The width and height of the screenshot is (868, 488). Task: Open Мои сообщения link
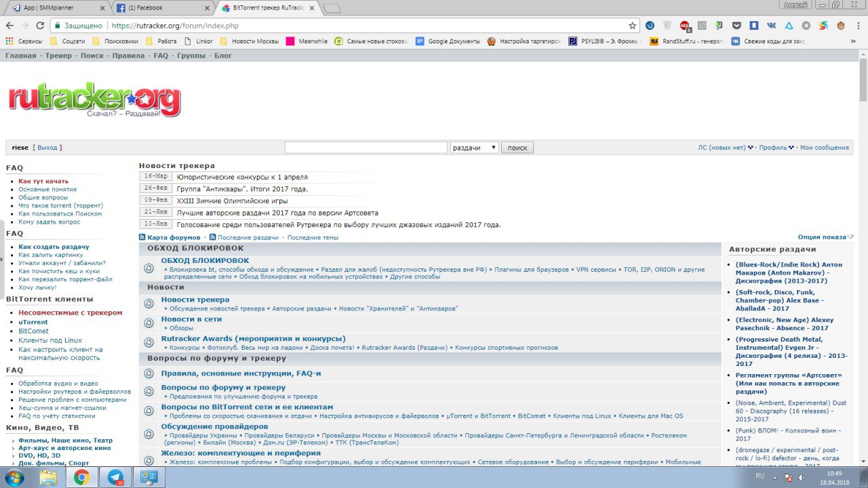pos(825,147)
